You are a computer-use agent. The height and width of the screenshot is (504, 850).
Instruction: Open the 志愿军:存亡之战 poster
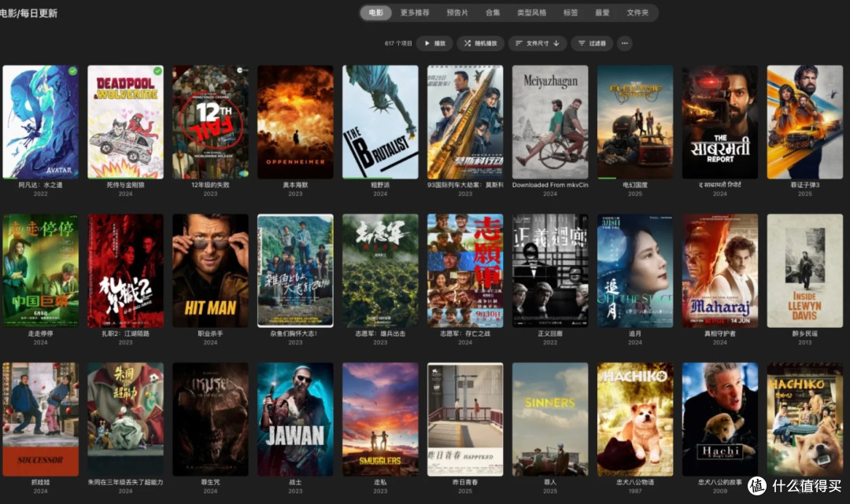[x=465, y=270]
